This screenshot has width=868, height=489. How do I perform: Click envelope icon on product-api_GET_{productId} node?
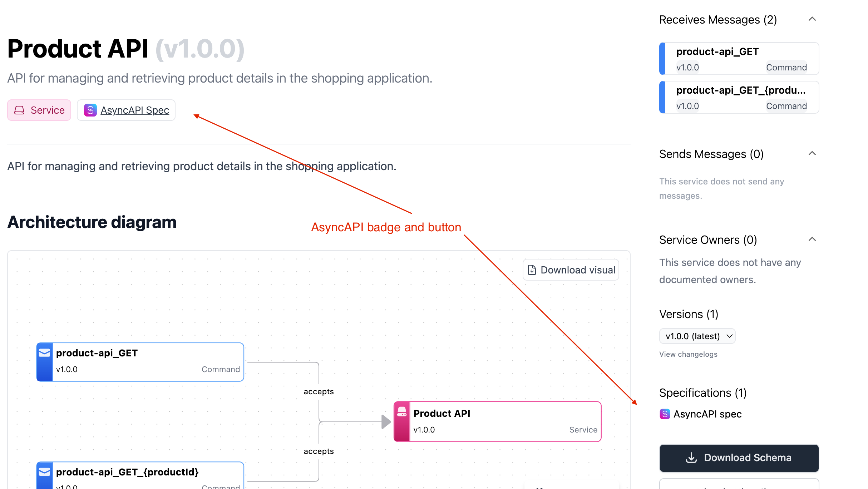(x=44, y=472)
